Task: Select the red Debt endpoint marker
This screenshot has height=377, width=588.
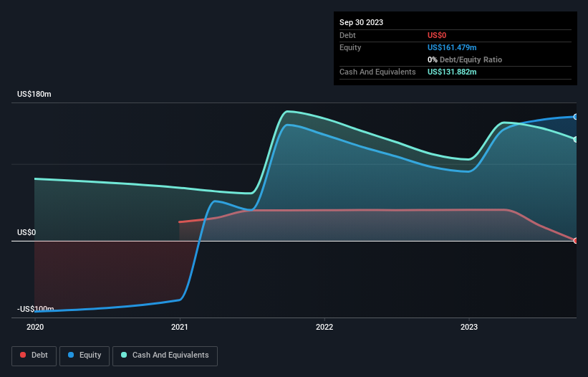Action: 576,241
